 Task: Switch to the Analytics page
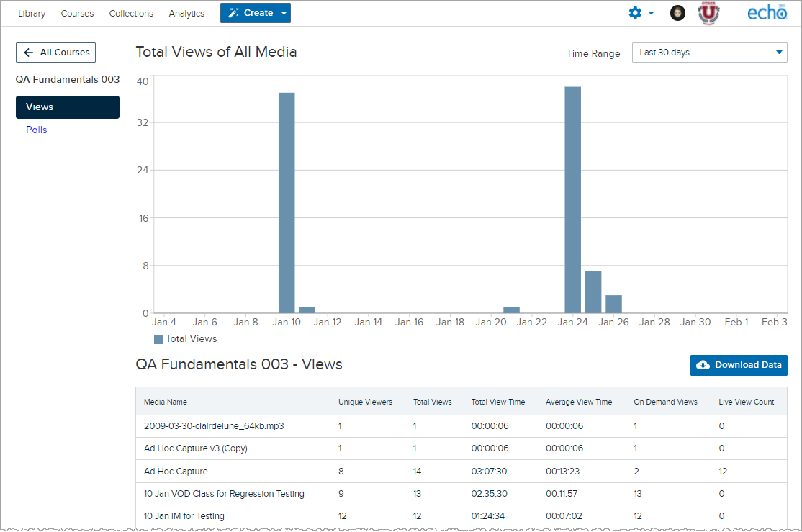click(186, 13)
